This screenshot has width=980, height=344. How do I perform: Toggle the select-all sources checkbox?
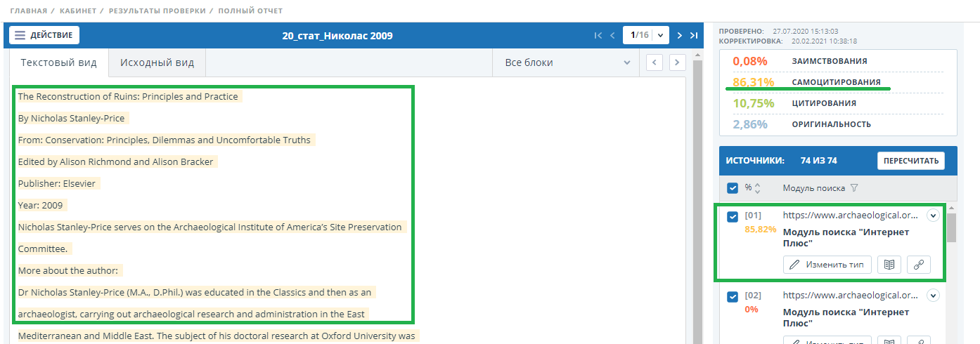coord(733,188)
